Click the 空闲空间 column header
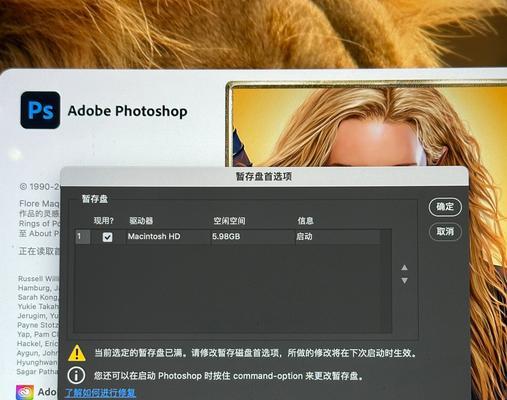Image resolution: width=507 pixels, height=400 pixels. (x=229, y=221)
